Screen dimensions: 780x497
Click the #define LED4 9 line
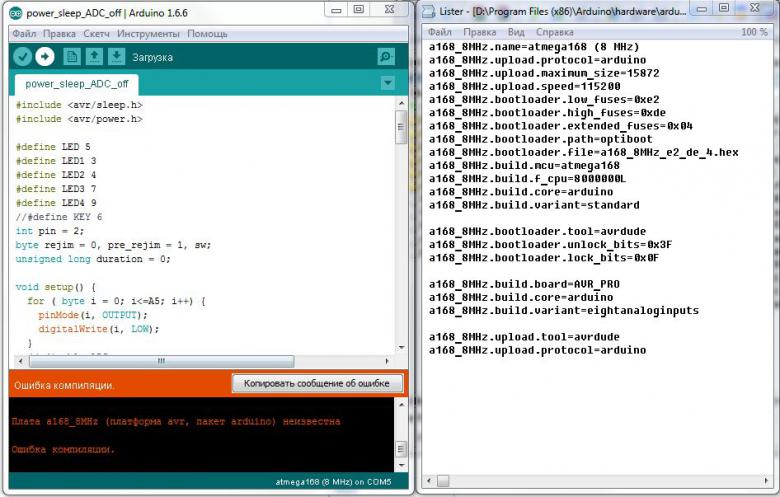(x=56, y=203)
